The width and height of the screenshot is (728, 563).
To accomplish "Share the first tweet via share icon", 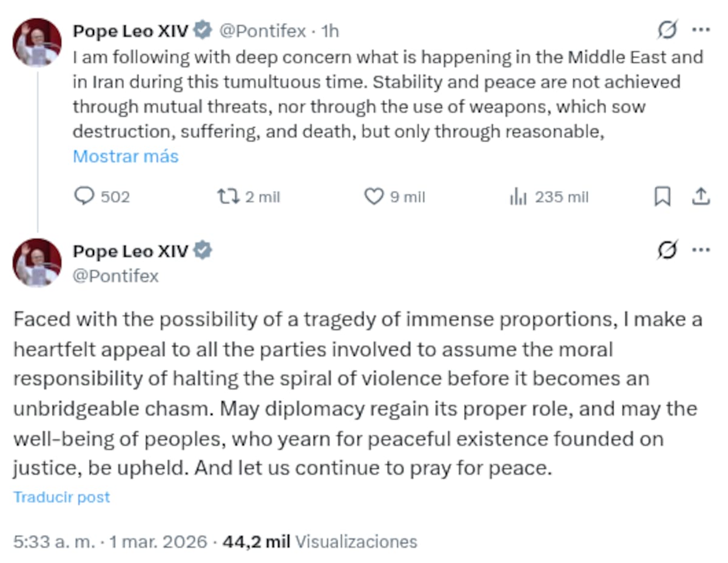I will pos(700,197).
